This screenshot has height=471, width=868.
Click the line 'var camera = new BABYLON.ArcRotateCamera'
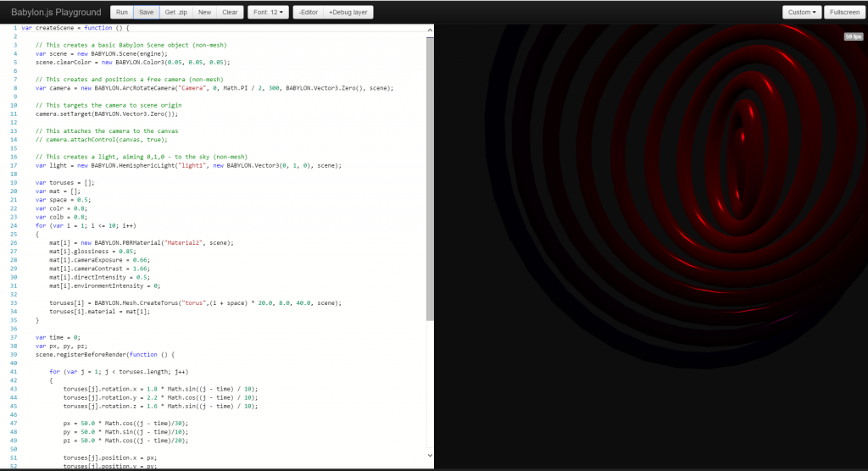(214, 88)
